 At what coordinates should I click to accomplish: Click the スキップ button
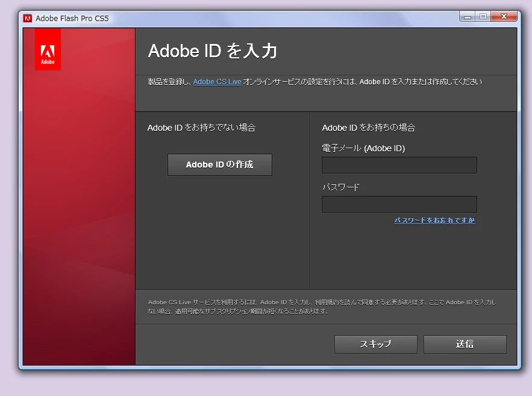tap(375, 344)
